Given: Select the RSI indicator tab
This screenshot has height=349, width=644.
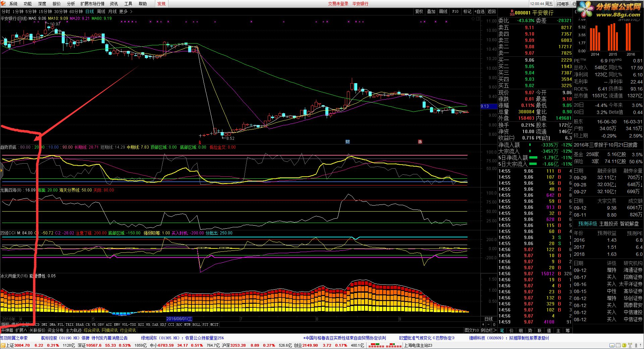Looking at the screenshot, I should click(x=141, y=325).
